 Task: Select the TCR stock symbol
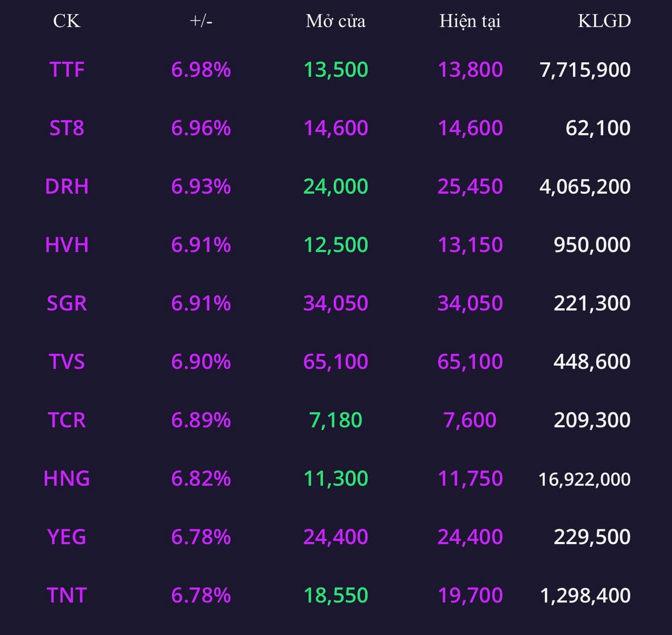(x=66, y=420)
